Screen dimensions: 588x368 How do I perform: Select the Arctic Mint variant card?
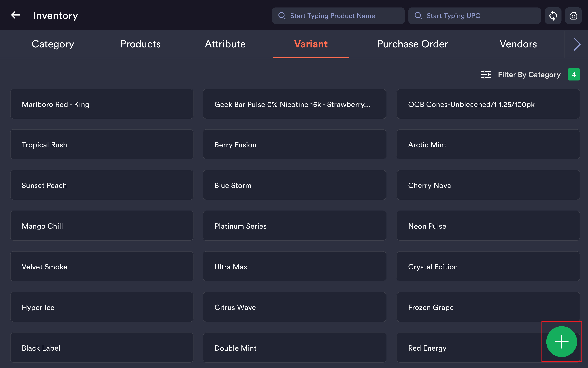coord(488,145)
